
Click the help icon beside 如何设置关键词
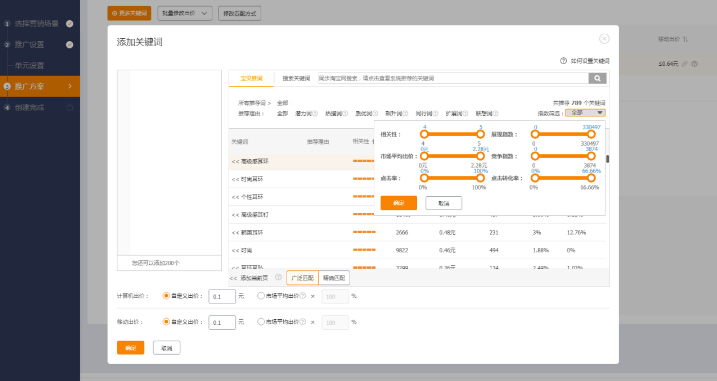[x=563, y=60]
